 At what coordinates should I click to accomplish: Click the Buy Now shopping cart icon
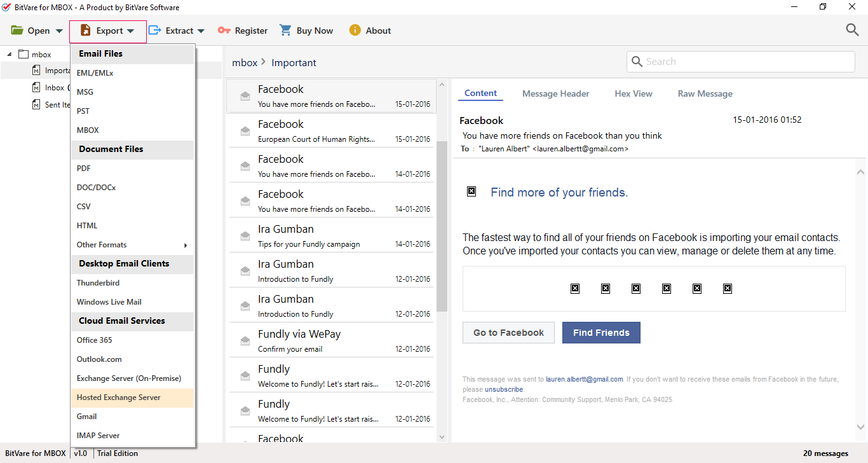click(286, 31)
